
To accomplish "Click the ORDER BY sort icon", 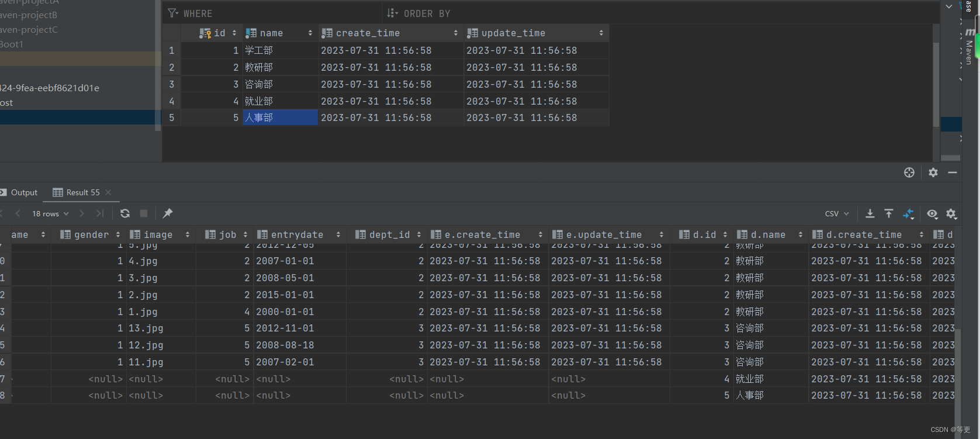I will pos(392,13).
